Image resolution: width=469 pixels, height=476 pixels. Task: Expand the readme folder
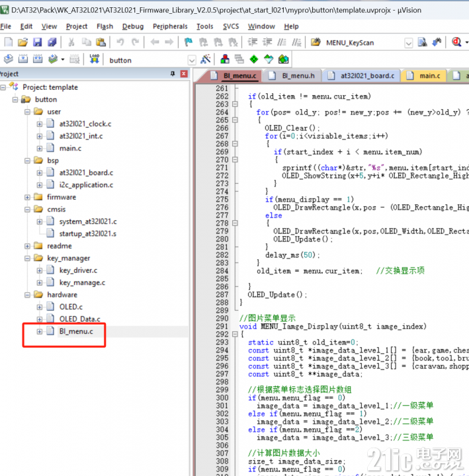click(27, 246)
